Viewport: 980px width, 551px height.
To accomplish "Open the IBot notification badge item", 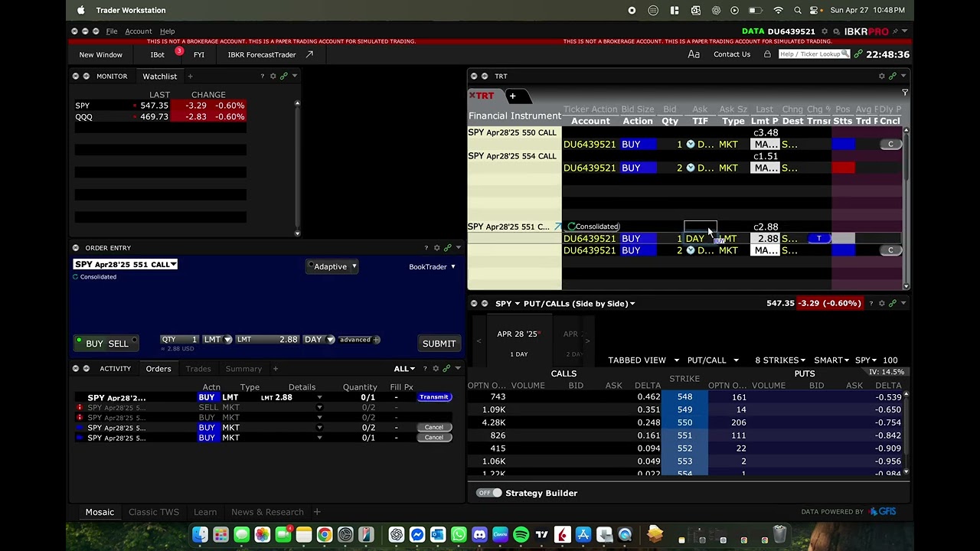I will pos(179,51).
